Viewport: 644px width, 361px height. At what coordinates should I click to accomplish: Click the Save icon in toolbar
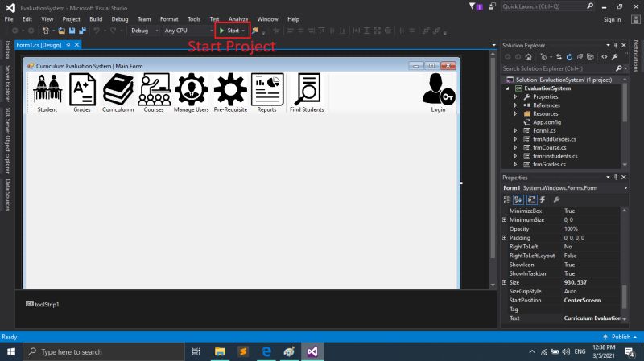(x=72, y=31)
